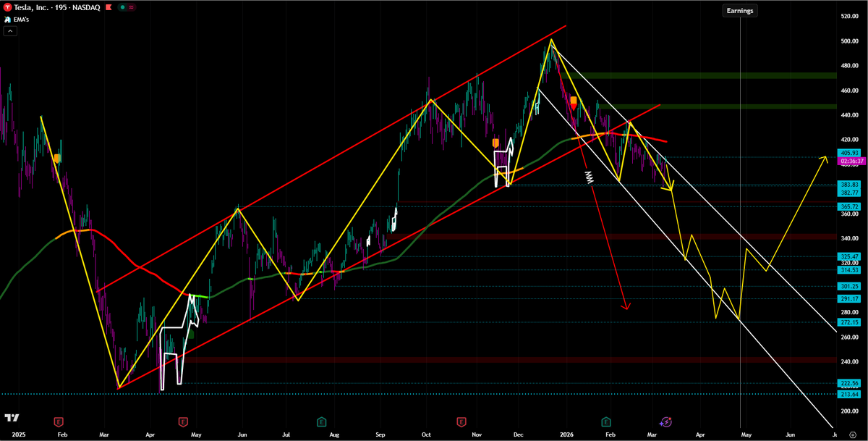This screenshot has width=868, height=441.
Task: Click the Dec label on time axis
Action: click(518, 434)
